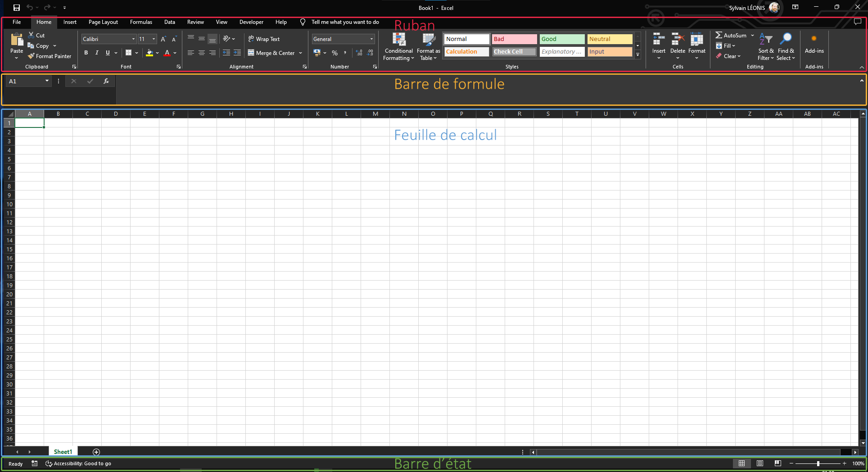The width and height of the screenshot is (868, 472).
Task: Toggle Wrap Text on selected cell
Action: click(x=264, y=39)
